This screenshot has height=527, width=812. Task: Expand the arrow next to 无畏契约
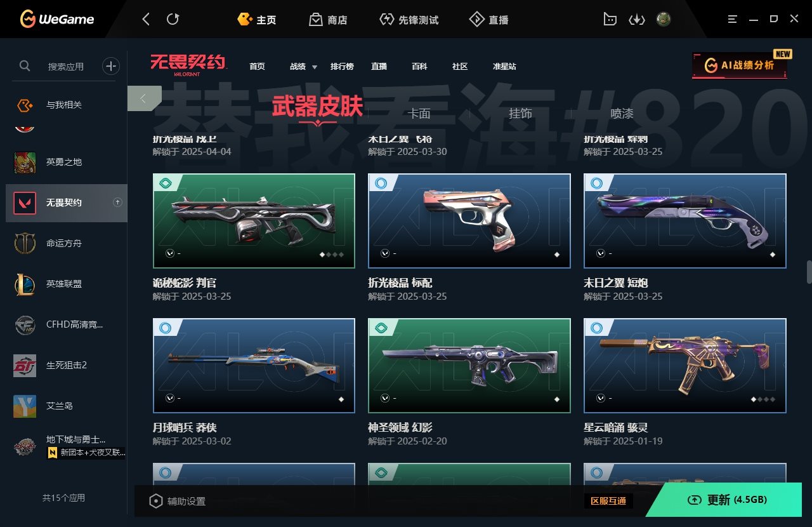click(x=117, y=203)
